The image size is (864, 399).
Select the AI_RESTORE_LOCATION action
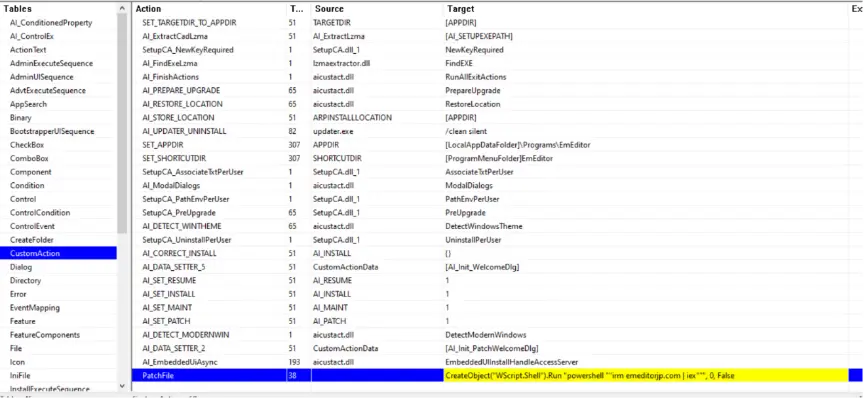[182, 104]
